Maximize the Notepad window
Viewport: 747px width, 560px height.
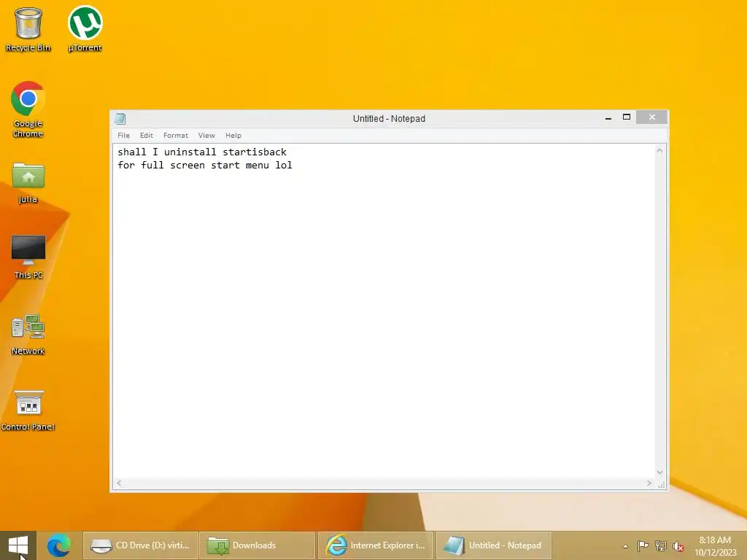coord(627,117)
